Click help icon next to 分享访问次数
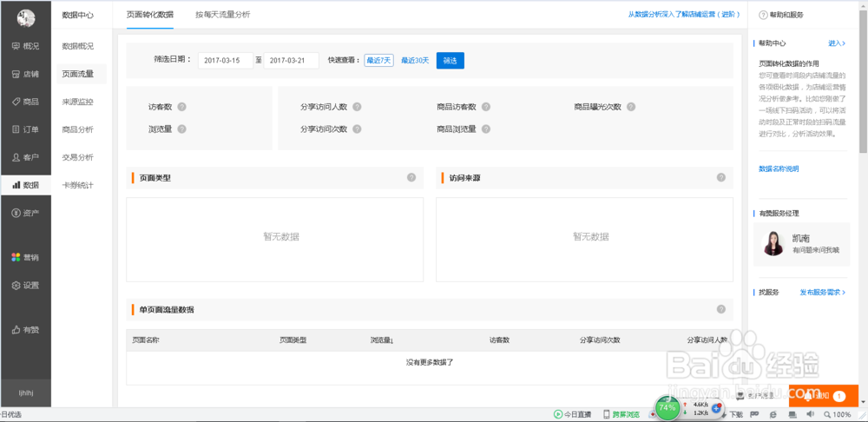 [357, 129]
